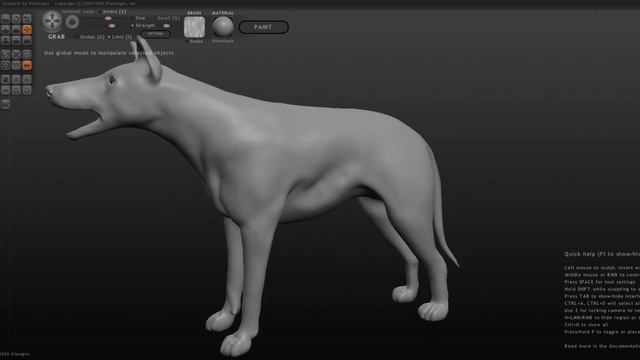Toggle the Lazy option
640x360 pixels.
[88, 12]
